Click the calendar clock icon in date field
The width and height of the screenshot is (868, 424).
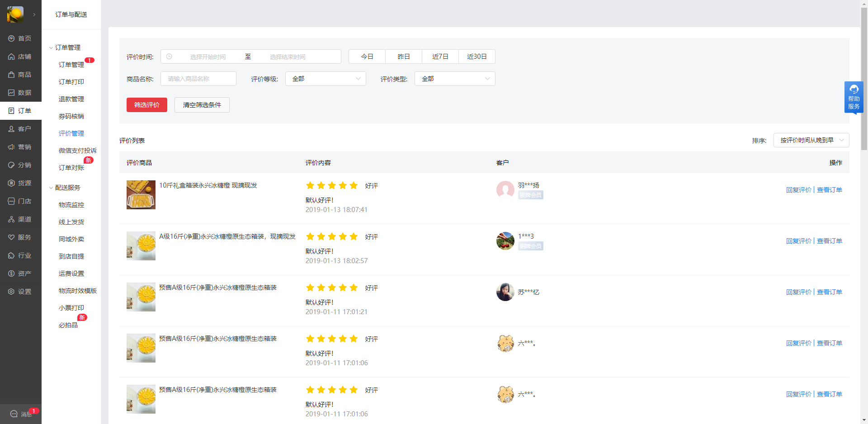click(x=169, y=57)
